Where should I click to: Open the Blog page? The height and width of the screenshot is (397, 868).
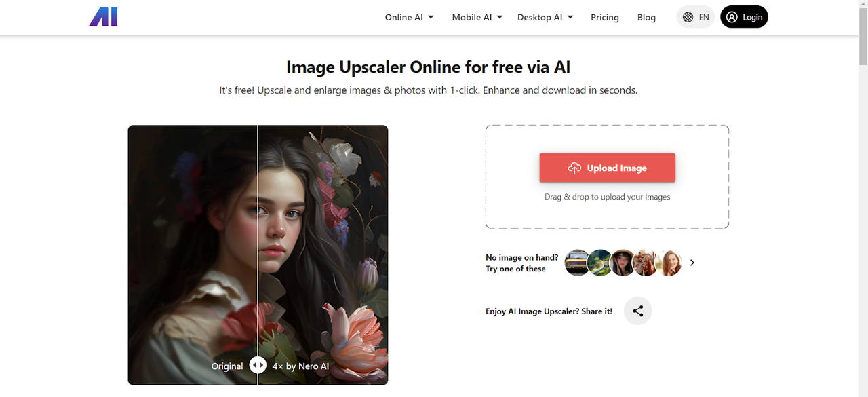(646, 17)
